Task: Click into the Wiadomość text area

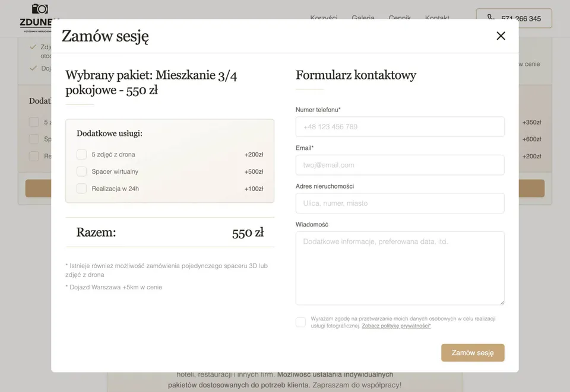Action: (x=400, y=268)
